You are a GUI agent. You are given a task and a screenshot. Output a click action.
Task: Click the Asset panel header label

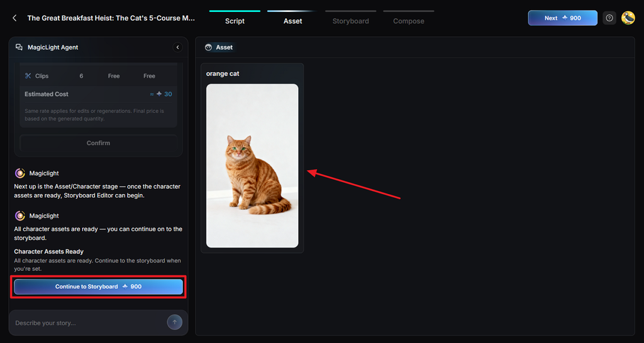[x=225, y=47]
